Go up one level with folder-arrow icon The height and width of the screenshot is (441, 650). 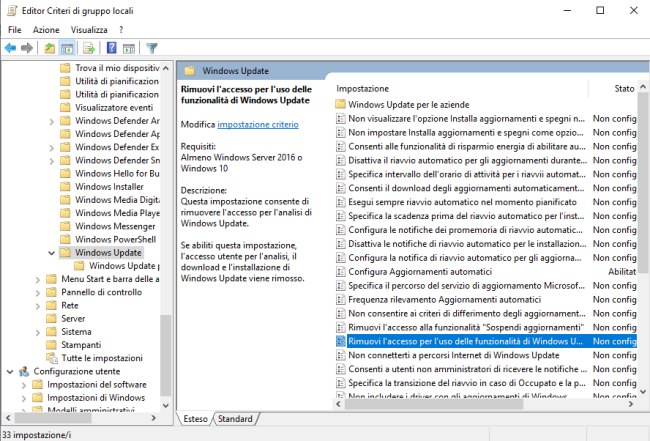[49, 48]
